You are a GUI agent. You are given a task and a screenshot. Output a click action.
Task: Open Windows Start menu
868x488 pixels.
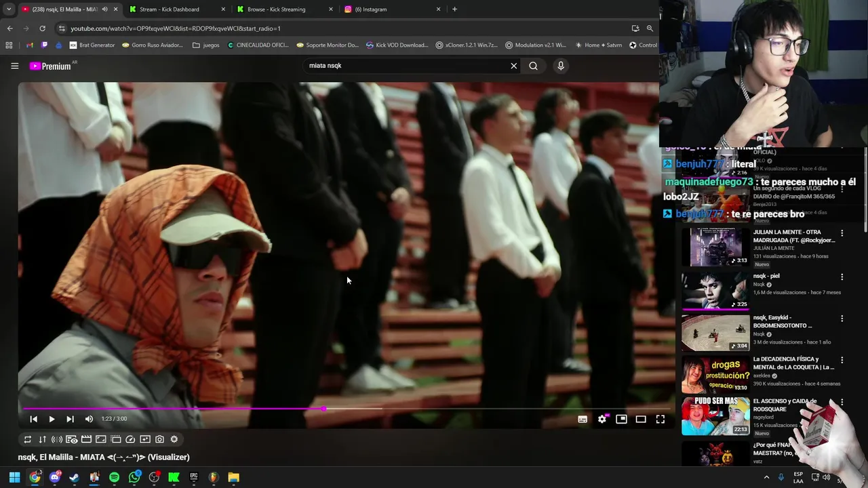click(x=14, y=477)
